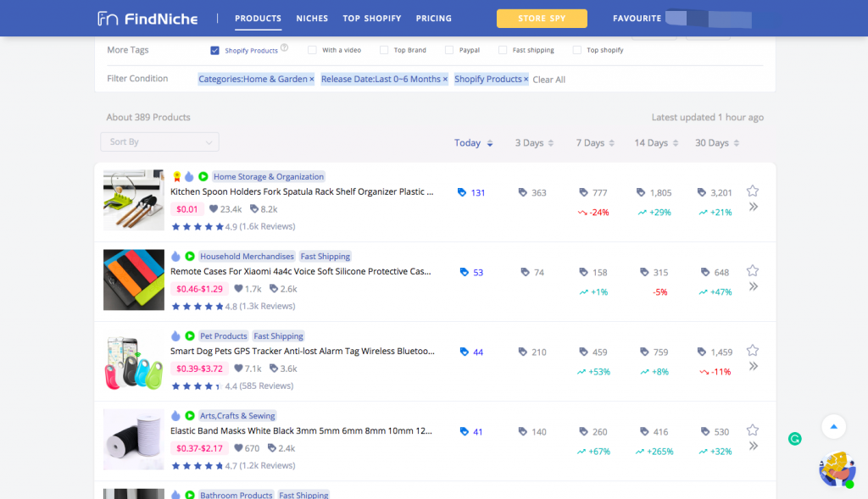868x499 pixels.
Task: Tick the Fast shipping checkbox
Action: click(x=503, y=50)
